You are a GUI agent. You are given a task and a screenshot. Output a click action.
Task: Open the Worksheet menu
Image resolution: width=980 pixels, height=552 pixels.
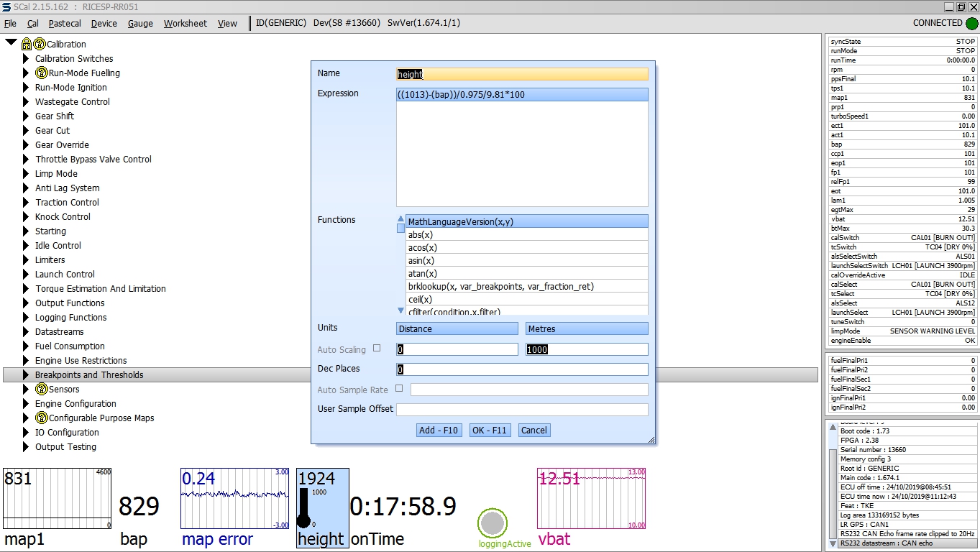pos(186,23)
